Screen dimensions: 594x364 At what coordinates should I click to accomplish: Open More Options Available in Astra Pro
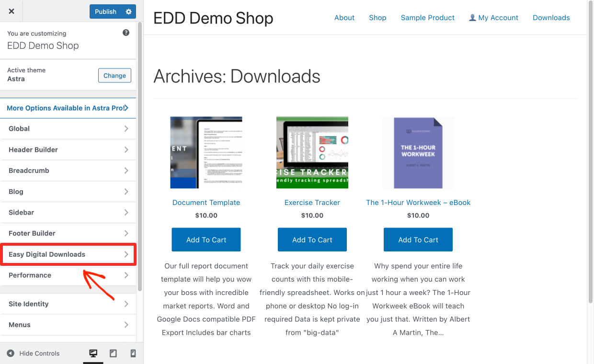[68, 108]
